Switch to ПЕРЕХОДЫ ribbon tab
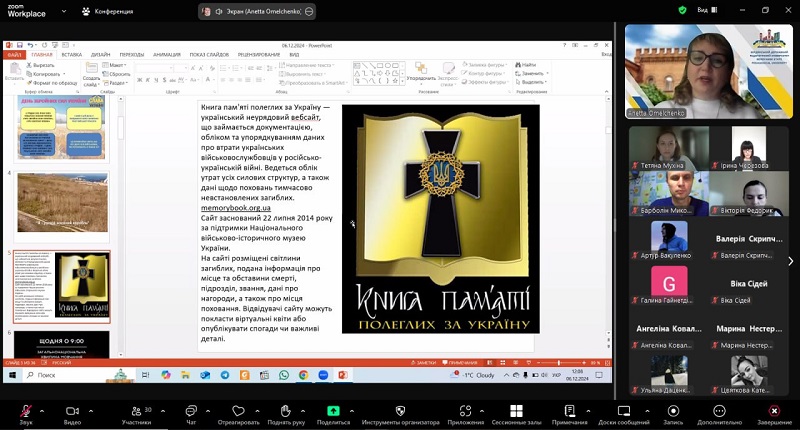The height and width of the screenshot is (430, 800). tap(132, 54)
